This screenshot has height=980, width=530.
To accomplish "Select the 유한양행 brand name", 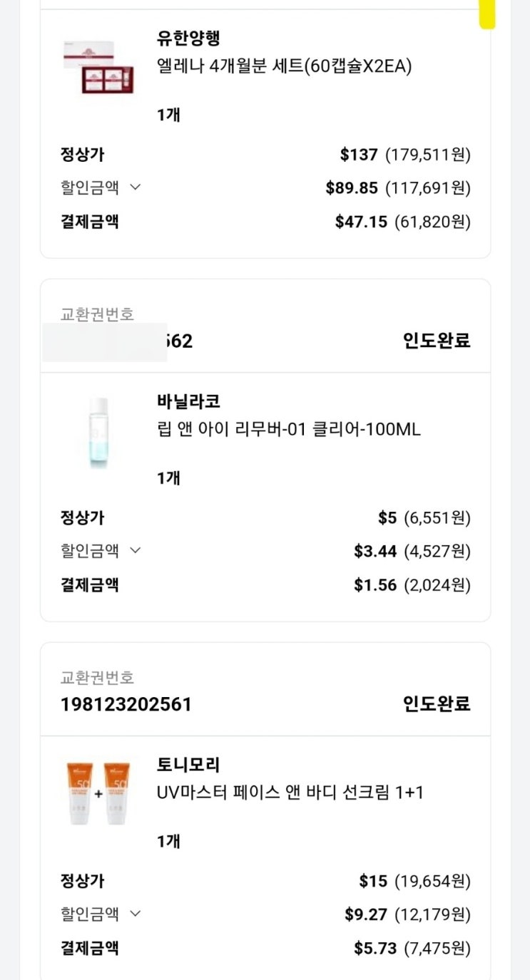I will click(188, 38).
